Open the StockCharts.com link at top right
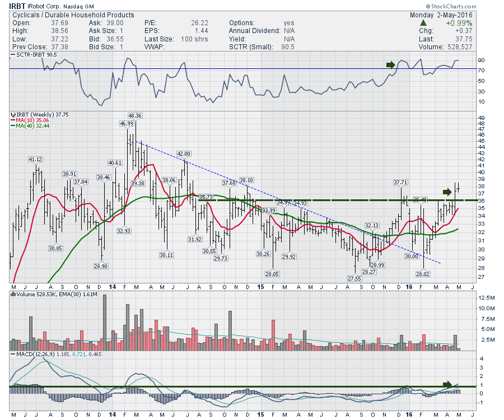The image size is (504, 420). pos(451,6)
